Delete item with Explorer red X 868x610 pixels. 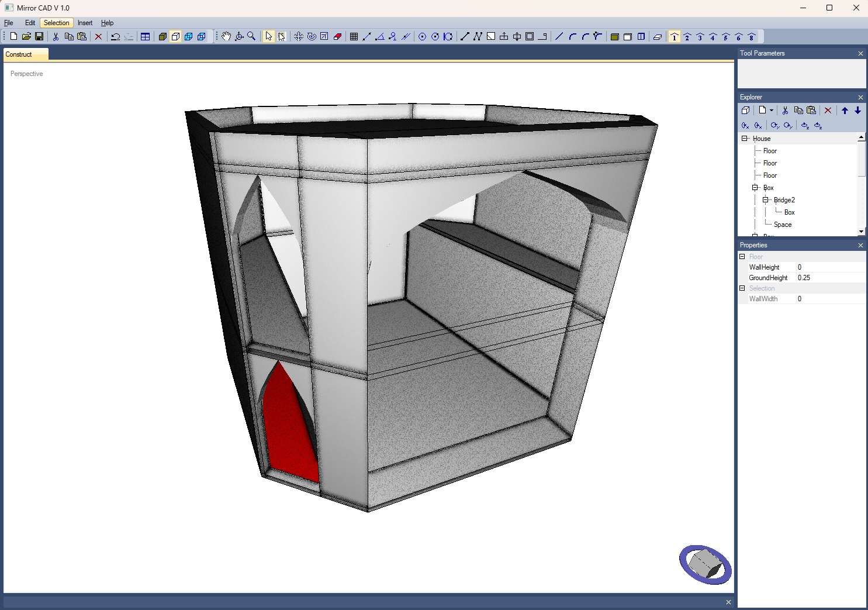[x=828, y=111]
